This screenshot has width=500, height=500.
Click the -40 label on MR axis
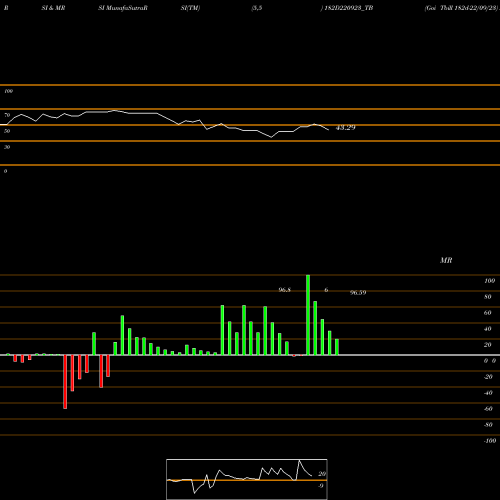(488, 393)
